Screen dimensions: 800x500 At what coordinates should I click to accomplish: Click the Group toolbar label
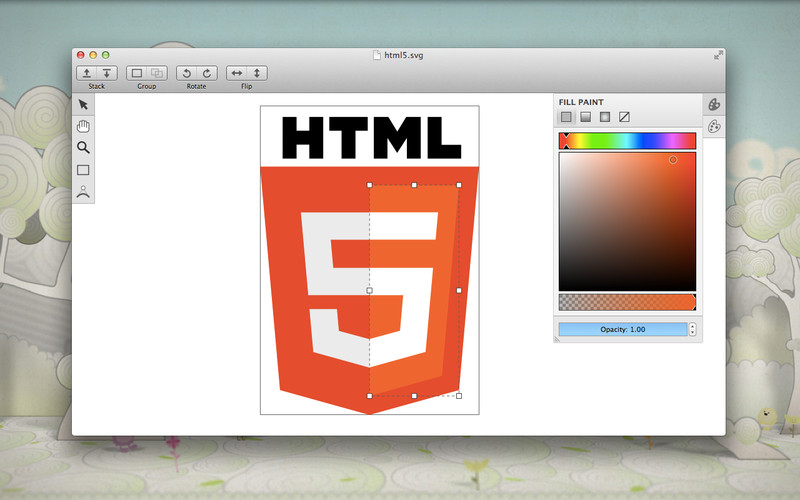pyautogui.click(x=146, y=86)
